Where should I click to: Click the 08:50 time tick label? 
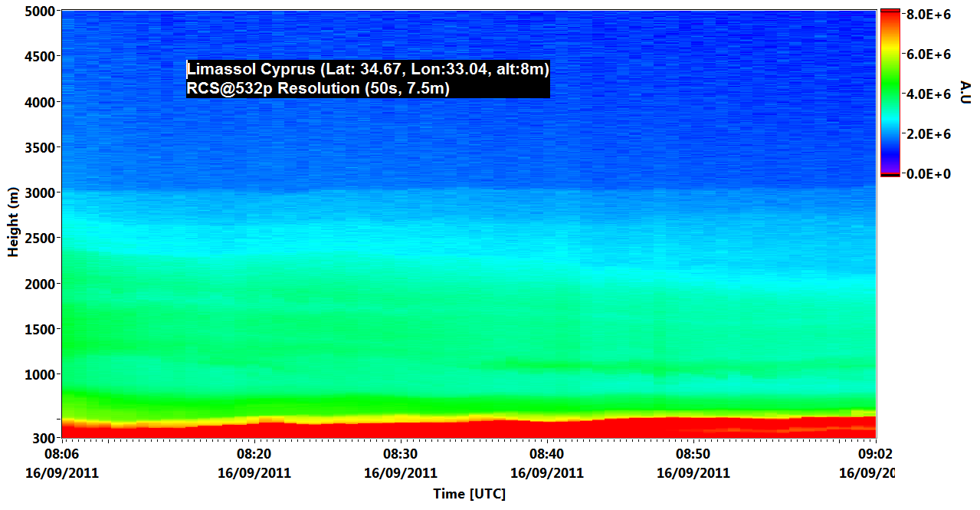[693, 455]
